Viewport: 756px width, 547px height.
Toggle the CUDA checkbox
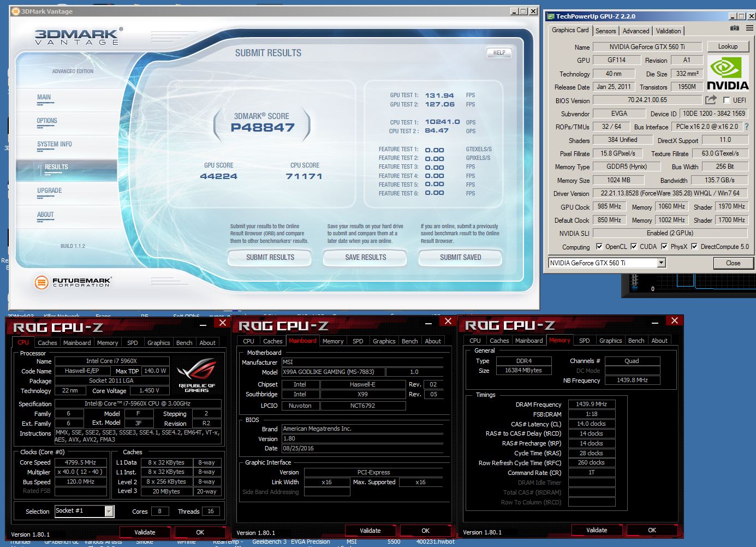pyautogui.click(x=634, y=247)
